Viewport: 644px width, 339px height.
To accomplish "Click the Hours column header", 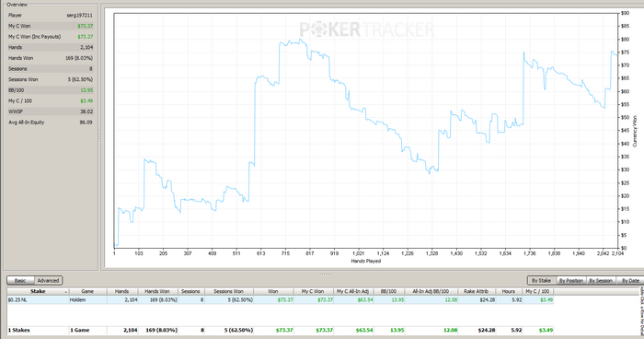I will 509,291.
